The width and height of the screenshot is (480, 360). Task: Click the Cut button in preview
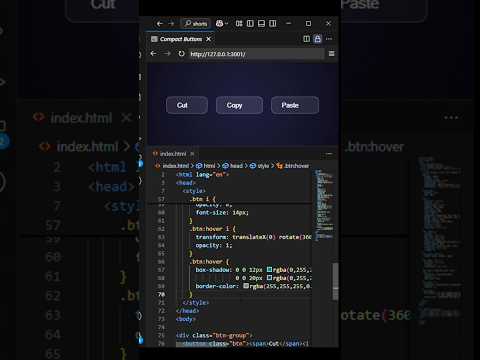click(x=187, y=105)
